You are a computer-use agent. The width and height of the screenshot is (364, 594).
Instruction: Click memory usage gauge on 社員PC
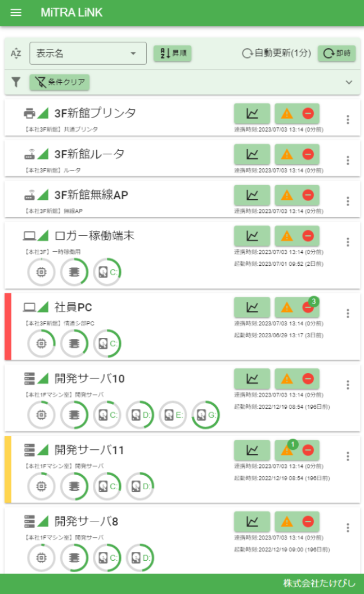(x=74, y=343)
